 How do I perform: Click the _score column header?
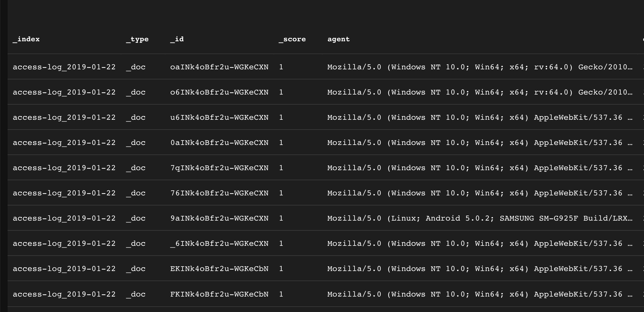pos(292,39)
